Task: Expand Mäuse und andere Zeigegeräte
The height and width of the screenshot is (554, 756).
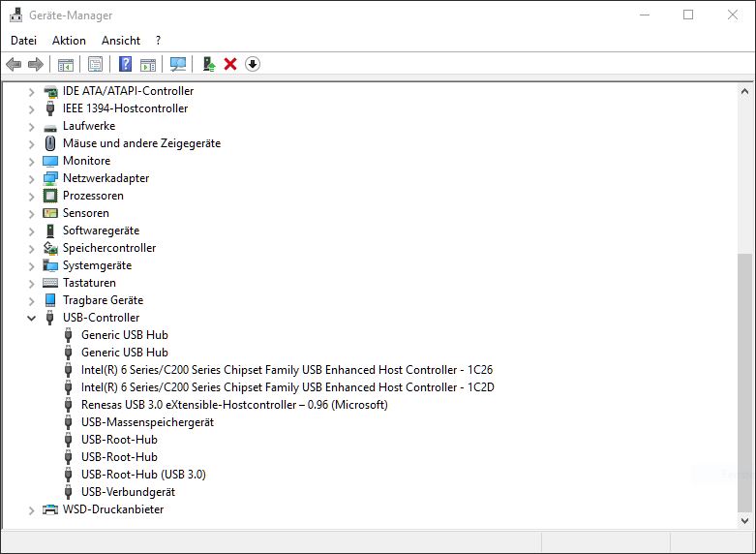Action: pos(31,144)
